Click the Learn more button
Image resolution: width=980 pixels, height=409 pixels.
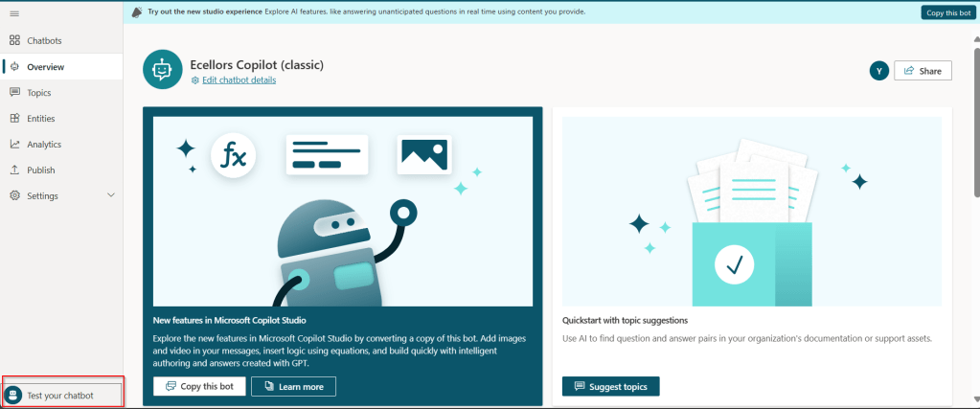point(293,386)
